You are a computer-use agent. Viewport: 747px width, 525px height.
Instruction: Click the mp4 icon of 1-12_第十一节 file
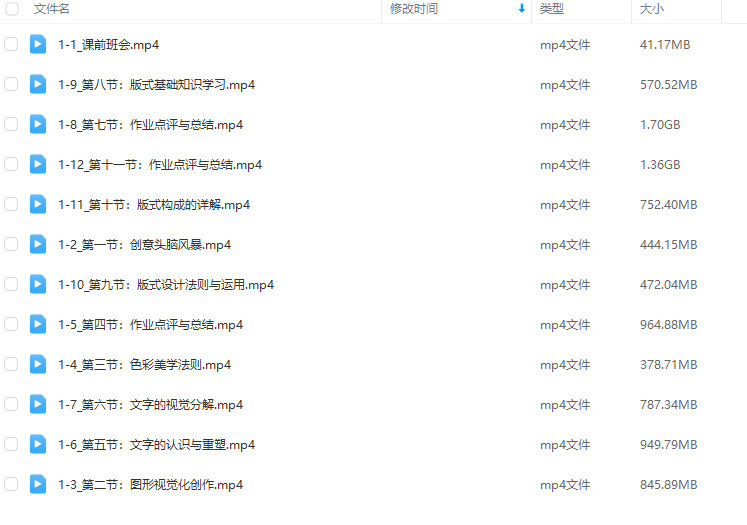(38, 164)
